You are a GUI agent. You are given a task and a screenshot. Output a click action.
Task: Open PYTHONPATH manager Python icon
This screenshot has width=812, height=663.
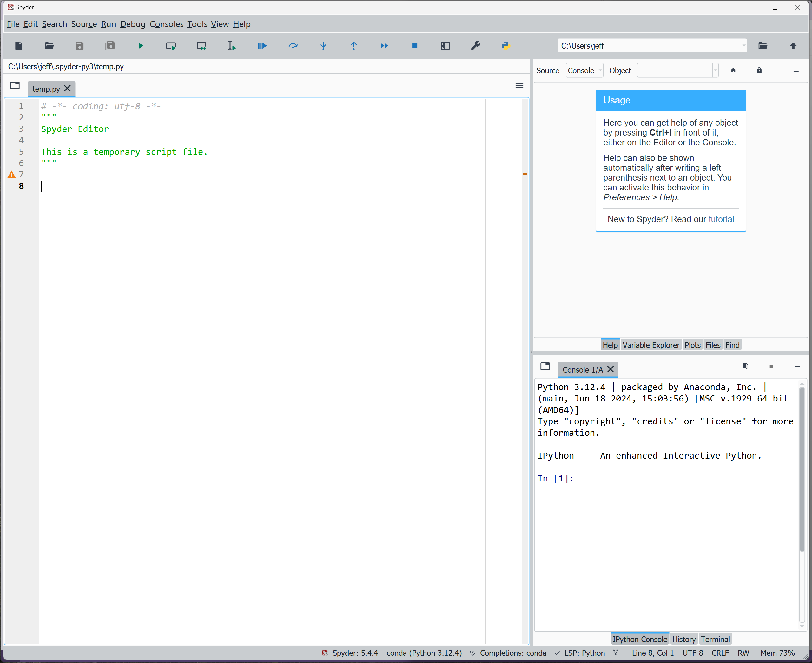[506, 46]
